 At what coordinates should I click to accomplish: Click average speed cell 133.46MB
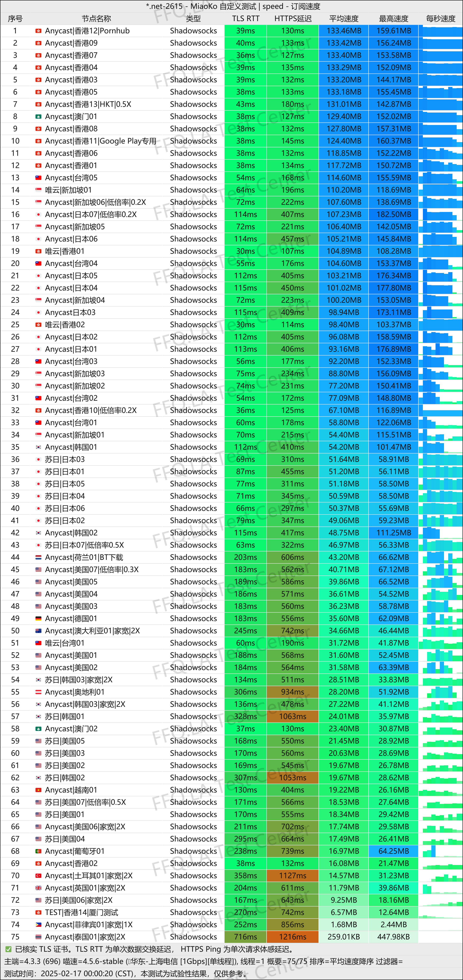coord(344,31)
